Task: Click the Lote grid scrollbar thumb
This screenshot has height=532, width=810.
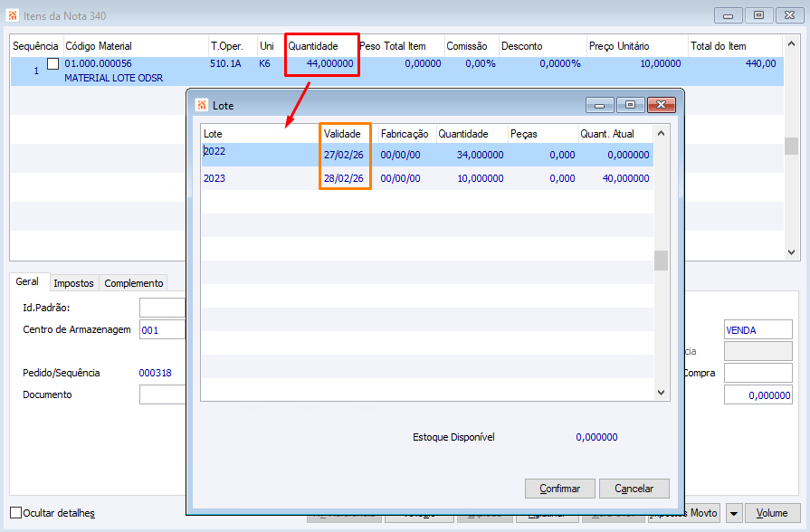Action: [661, 261]
